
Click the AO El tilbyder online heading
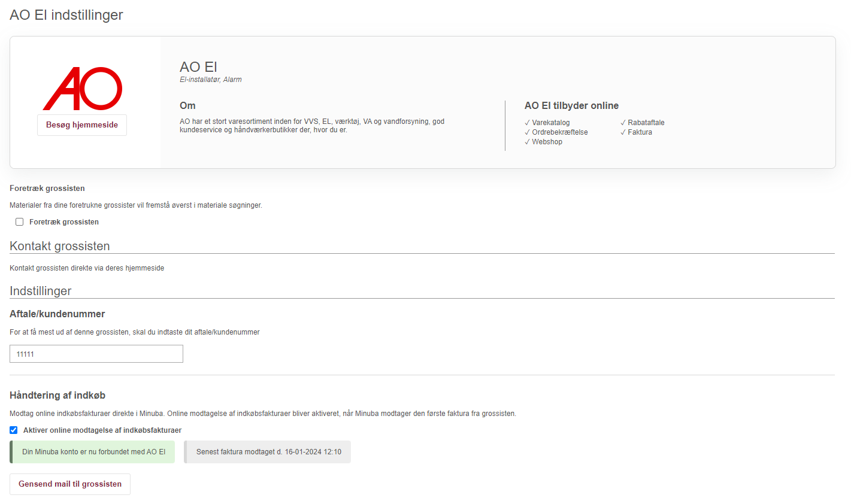572,105
